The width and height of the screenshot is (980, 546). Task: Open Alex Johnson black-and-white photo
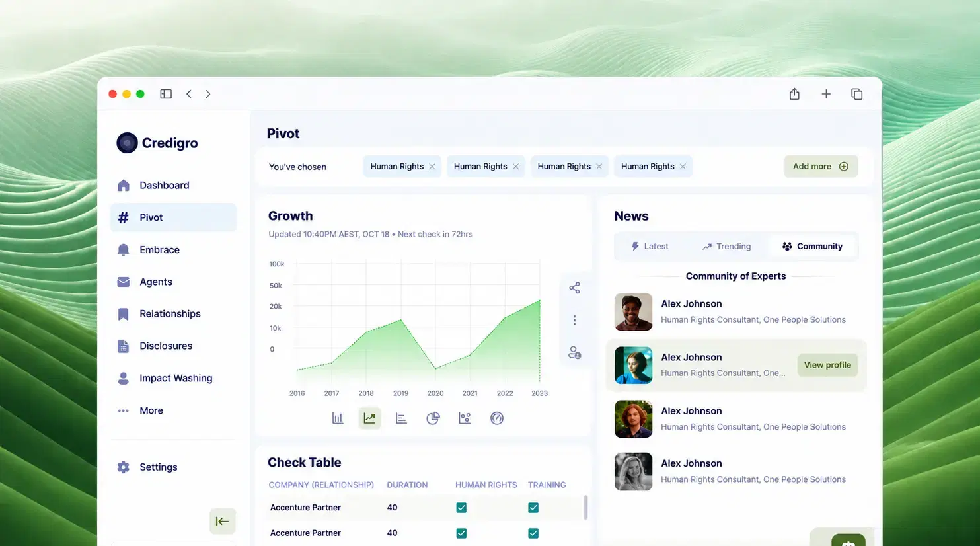click(633, 471)
